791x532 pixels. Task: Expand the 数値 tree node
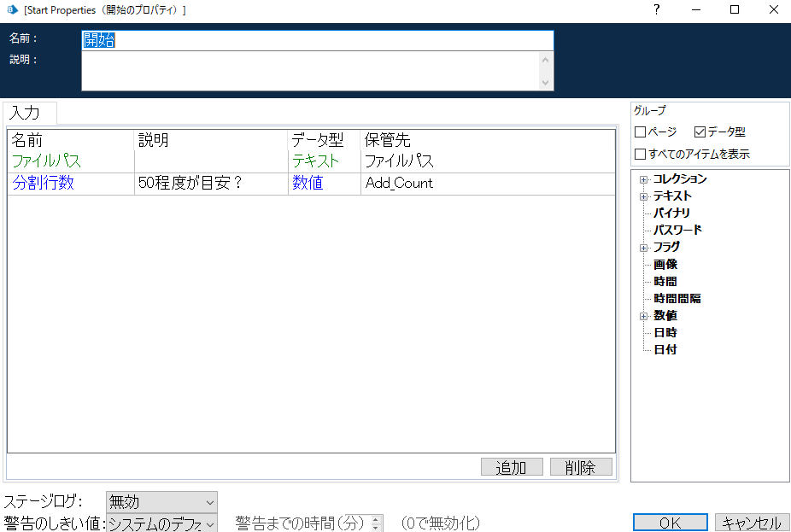[x=643, y=316]
